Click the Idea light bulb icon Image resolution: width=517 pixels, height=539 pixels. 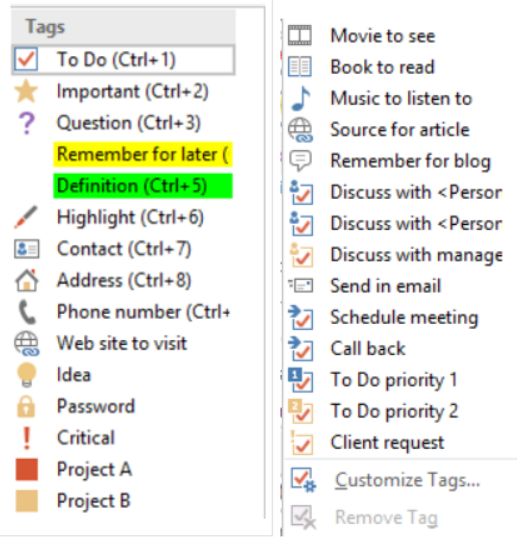[x=26, y=375]
